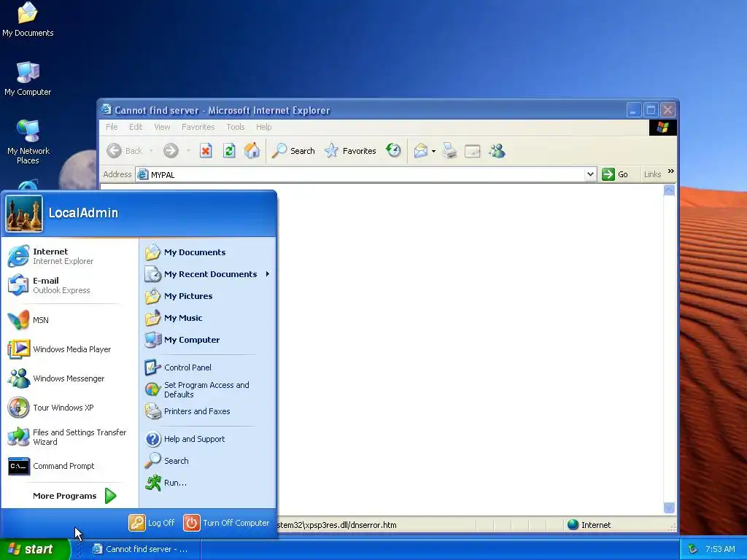747x560 pixels.
Task: Click the system tray clock
Action: coord(720,550)
